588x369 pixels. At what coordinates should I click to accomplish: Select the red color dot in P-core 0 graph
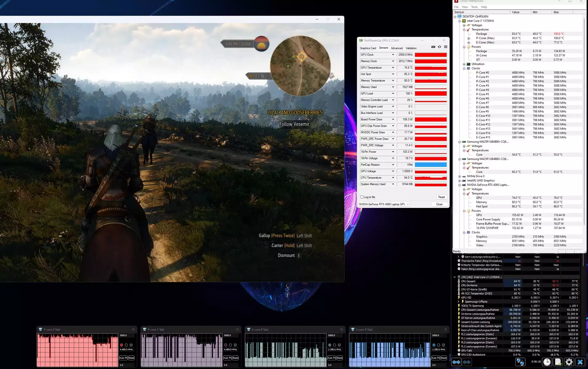click(x=122, y=345)
